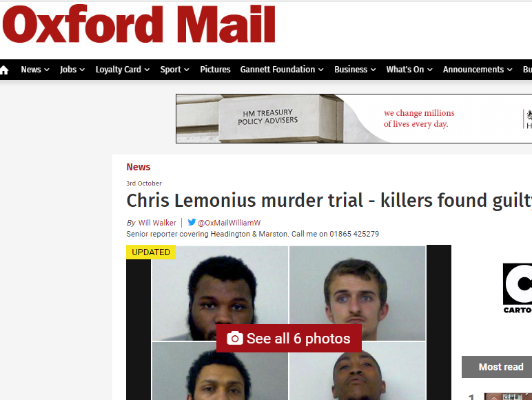Viewport: 532px width, 400px height.
Task: Open the Pictures menu item
Action: pyautogui.click(x=215, y=70)
